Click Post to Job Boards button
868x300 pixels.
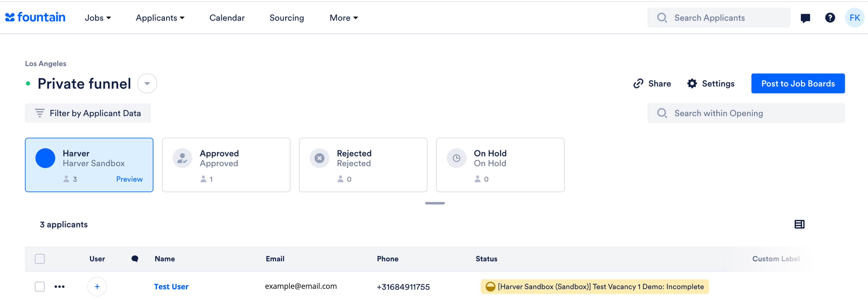pyautogui.click(x=798, y=83)
